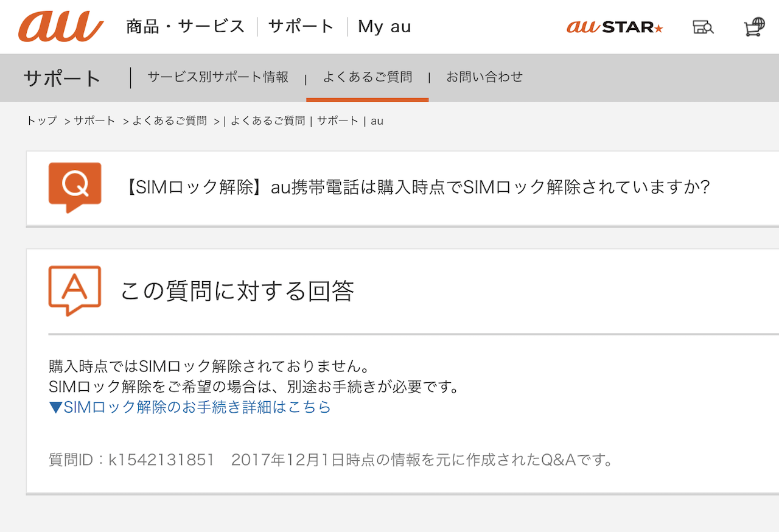The height and width of the screenshot is (532, 779).
Task: Switch to the お問い合わせ tab
Action: pos(484,77)
